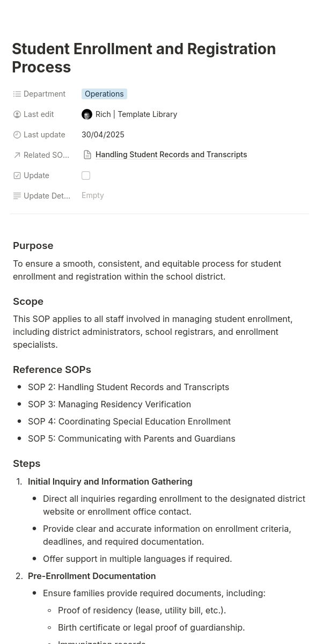Click the Last update property label

[x=44, y=135]
